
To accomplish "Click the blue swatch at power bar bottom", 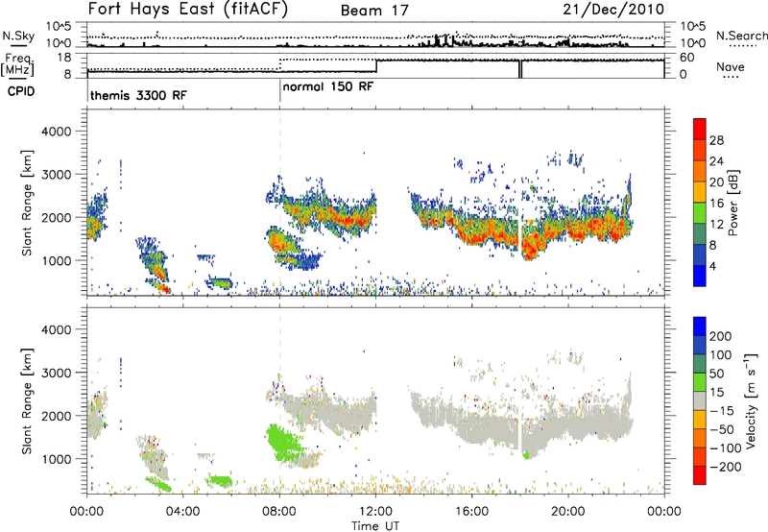I will pyautogui.click(x=700, y=276).
